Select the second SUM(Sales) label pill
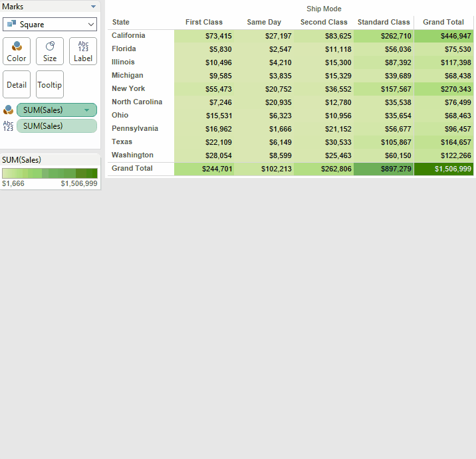Screen dimensions: 476x459 coord(57,126)
